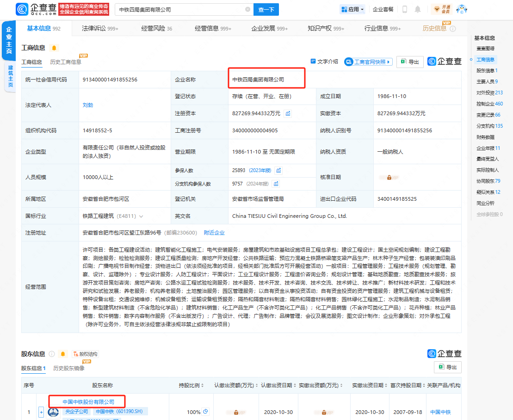Click the Qcc 企查查 logo

coord(37,9)
